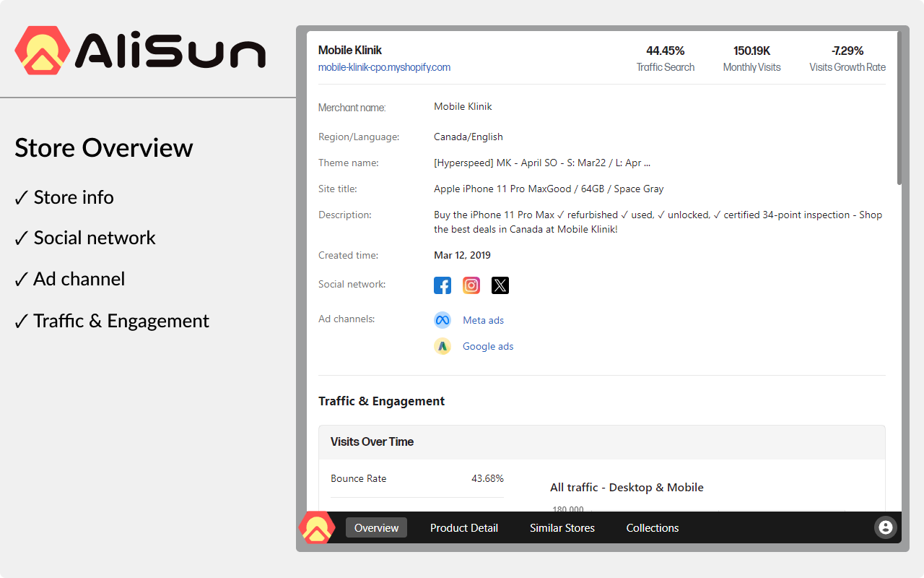Click the 150.19K Monthly Visits value
The image size is (924, 578).
click(752, 51)
